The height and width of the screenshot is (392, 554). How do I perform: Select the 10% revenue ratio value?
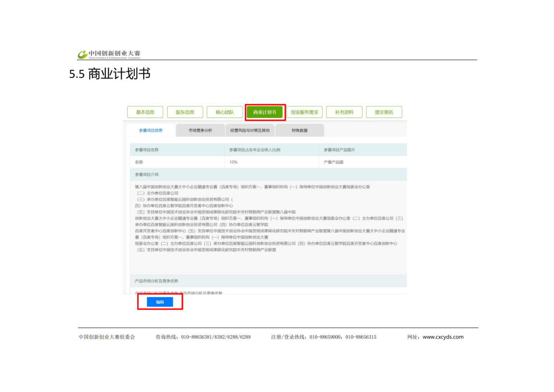pyautogui.click(x=233, y=162)
